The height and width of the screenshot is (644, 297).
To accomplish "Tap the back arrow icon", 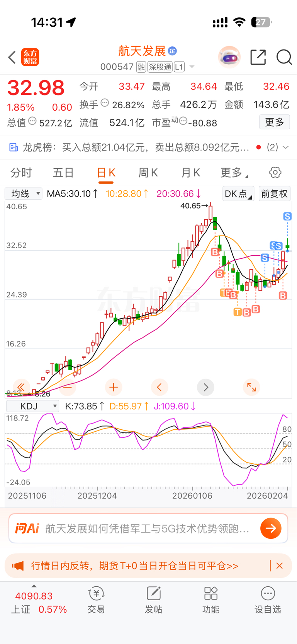I will 12,57.
